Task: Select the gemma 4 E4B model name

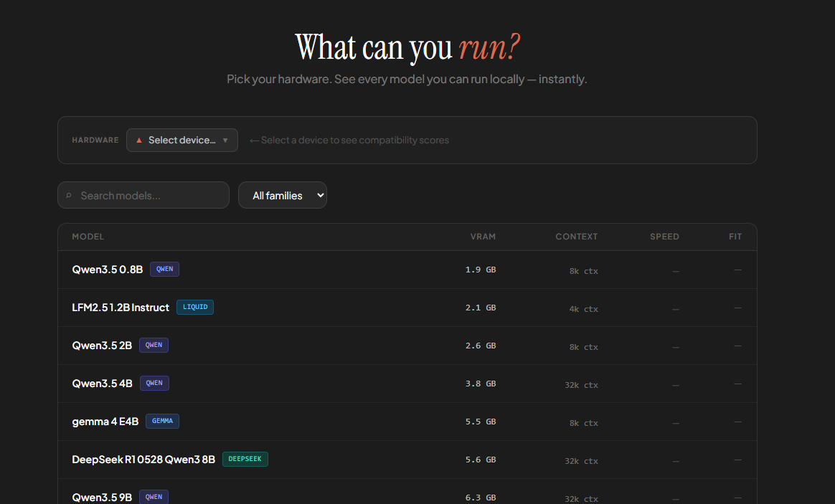Action: [105, 422]
